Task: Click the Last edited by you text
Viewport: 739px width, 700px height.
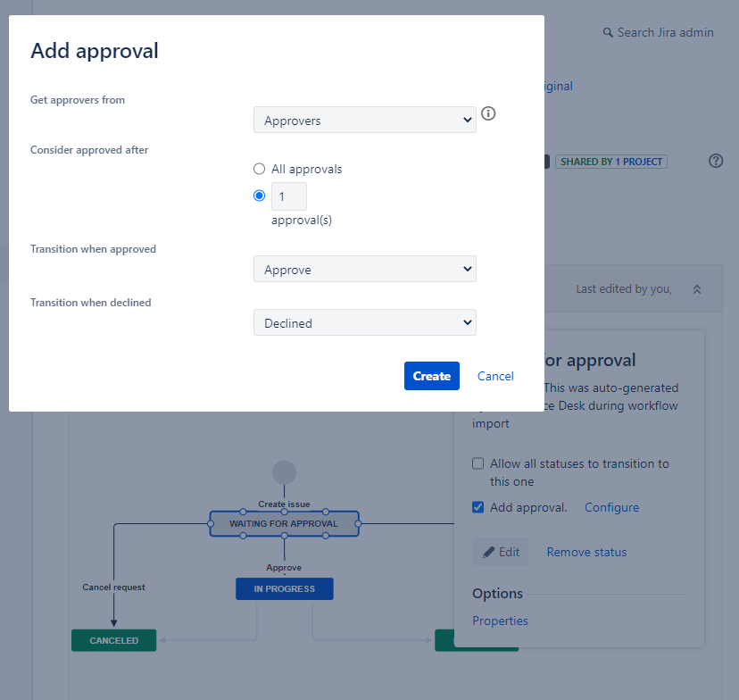Action: (624, 289)
